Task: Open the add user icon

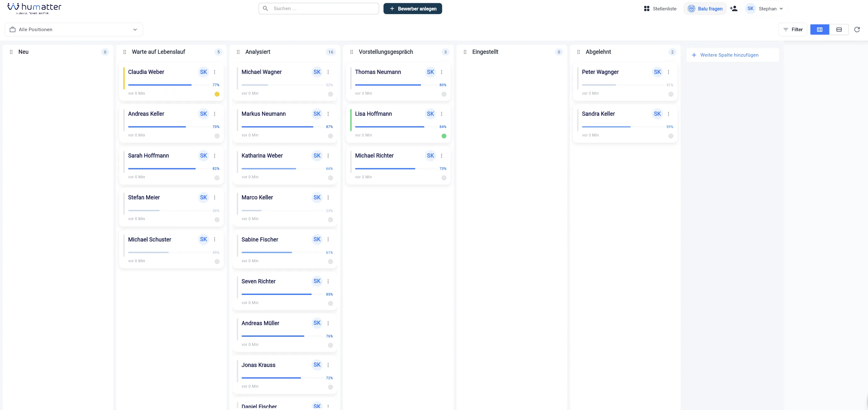Action: 733,9
